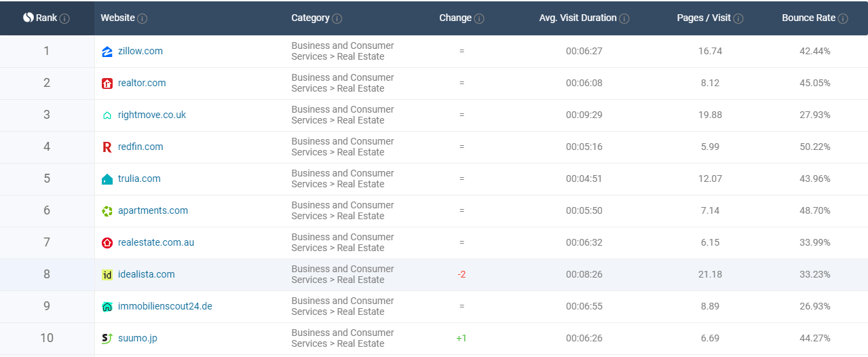Click rank number 1 in the Rank column
The width and height of the screenshot is (868, 357).
tap(47, 51)
